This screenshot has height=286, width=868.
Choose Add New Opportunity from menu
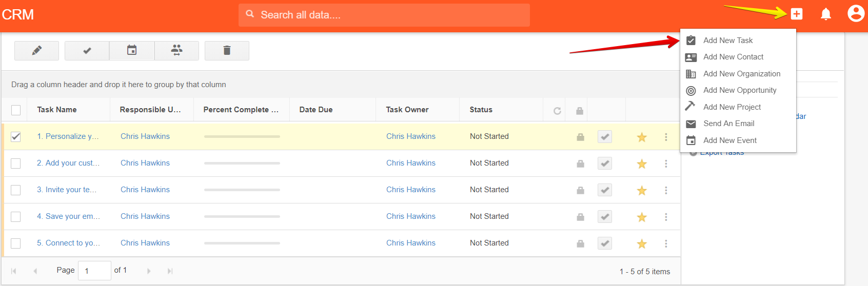[738, 90]
